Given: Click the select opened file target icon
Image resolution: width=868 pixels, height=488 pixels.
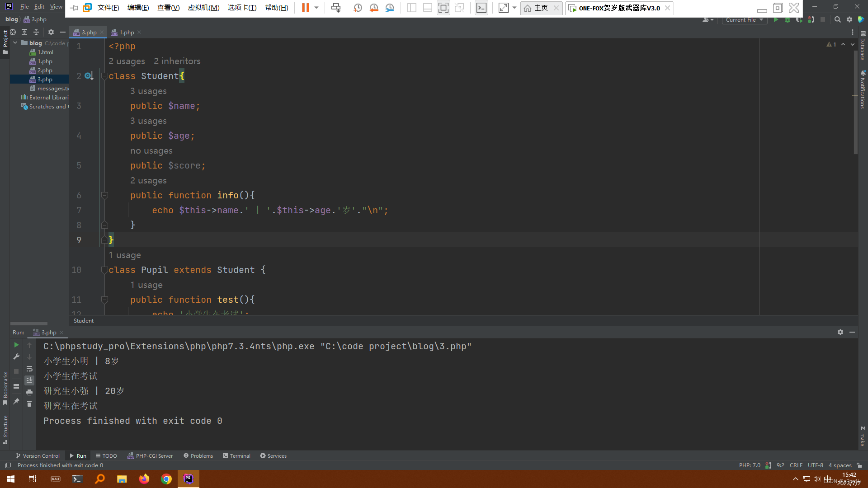Looking at the screenshot, I should pos(13,33).
